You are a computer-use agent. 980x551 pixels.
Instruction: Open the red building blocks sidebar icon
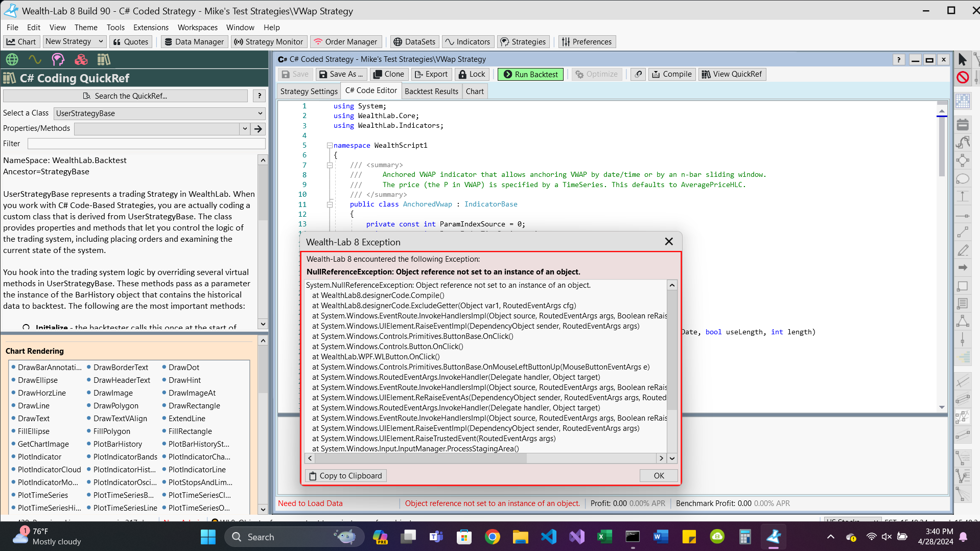(81, 59)
